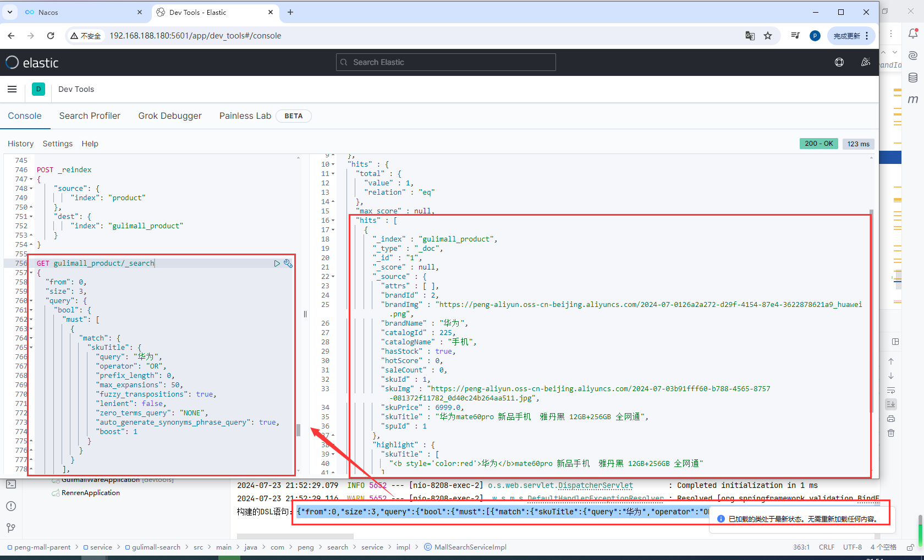924x560 pixels.
Task: Click the green D space avatar
Action: (x=38, y=89)
